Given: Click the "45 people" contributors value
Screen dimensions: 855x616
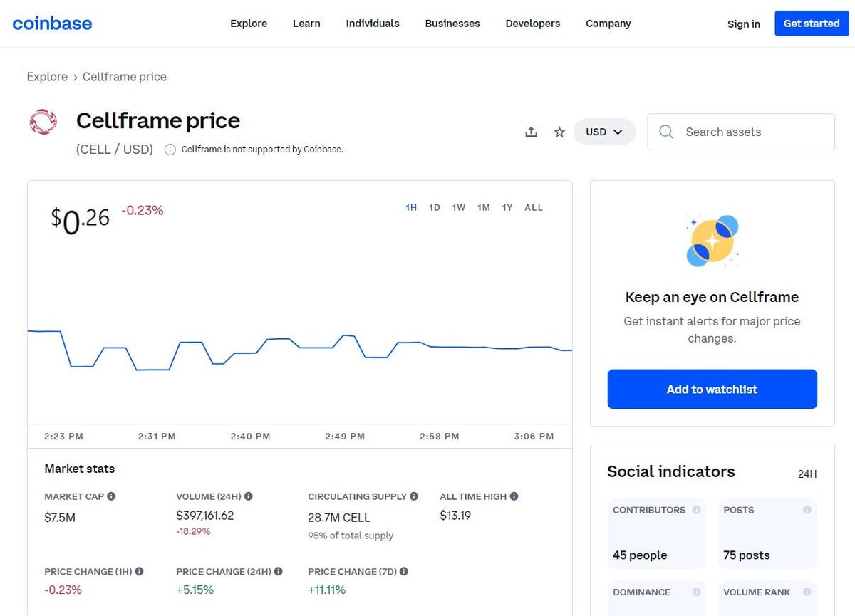Looking at the screenshot, I should click(x=640, y=555).
